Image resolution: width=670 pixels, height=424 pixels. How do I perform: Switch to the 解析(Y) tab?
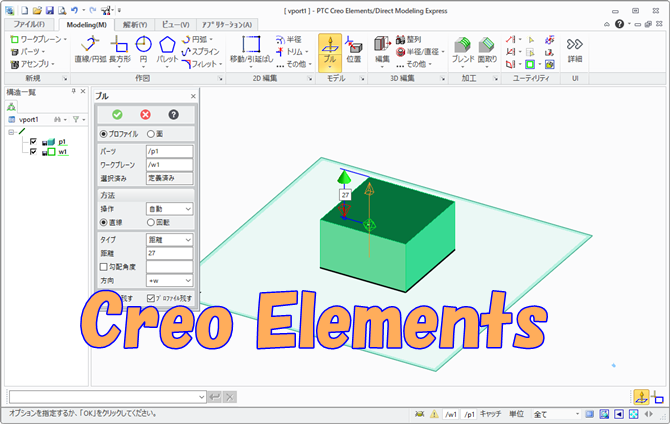135,25
